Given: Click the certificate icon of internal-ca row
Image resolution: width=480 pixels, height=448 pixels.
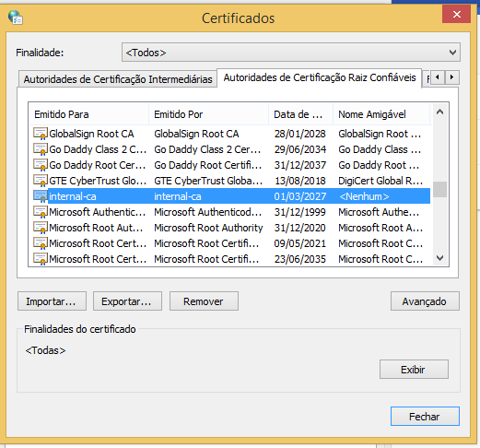Looking at the screenshot, I should [41, 196].
